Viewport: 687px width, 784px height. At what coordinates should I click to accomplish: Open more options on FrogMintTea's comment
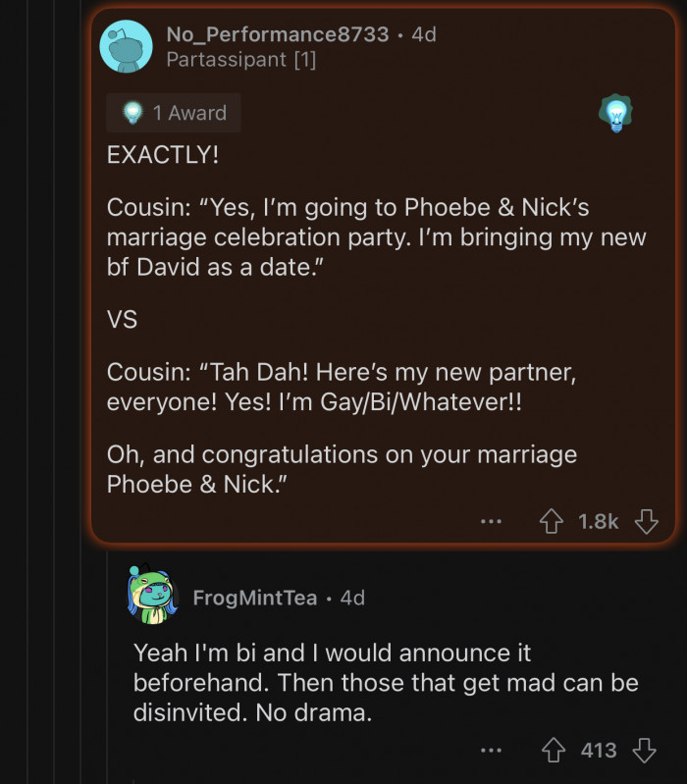point(491,751)
